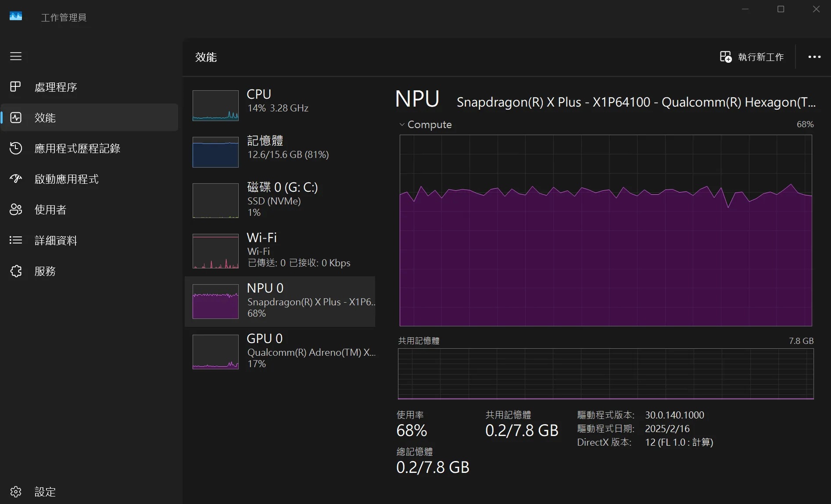This screenshot has width=831, height=504.
Task: Maximize the Task Manager window
Action: (781, 9)
